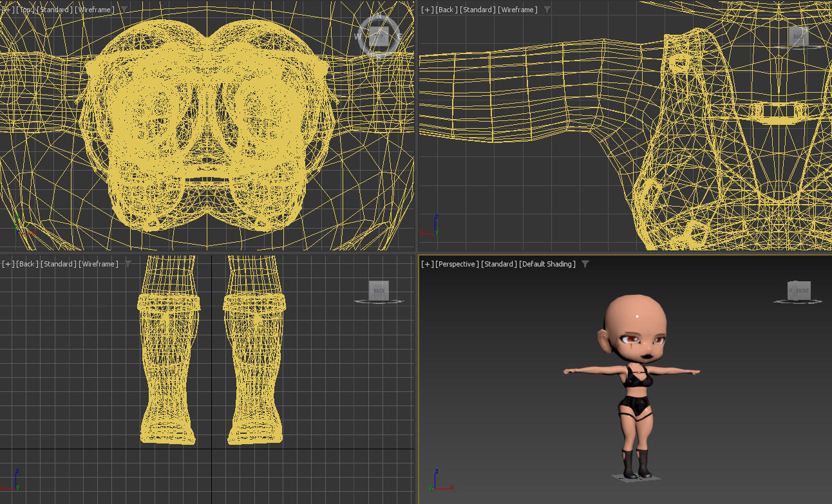The width and height of the screenshot is (832, 504).
Task: Click the W compass letter on Top ViewCube
Action: click(x=357, y=37)
